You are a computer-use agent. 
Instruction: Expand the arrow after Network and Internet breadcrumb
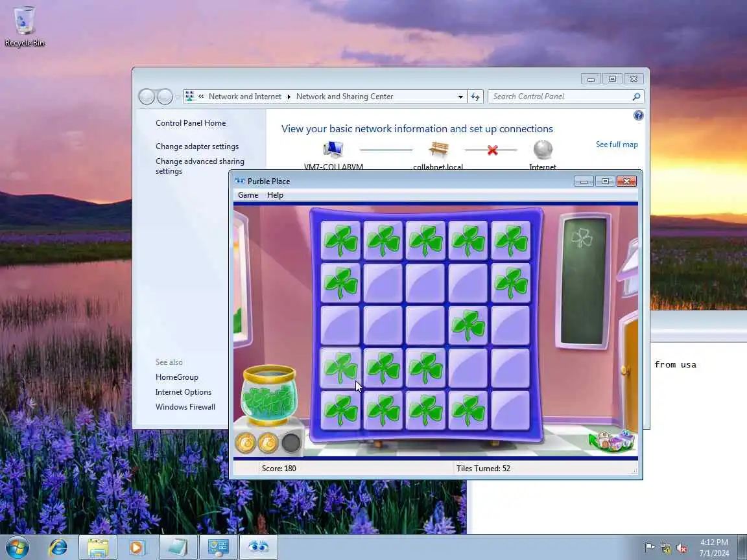[289, 97]
